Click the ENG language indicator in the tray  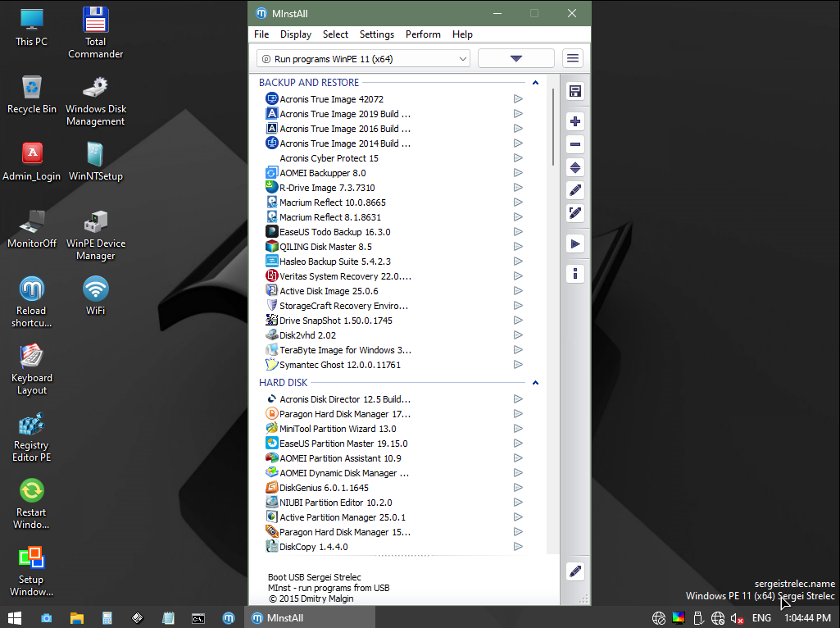[761, 618]
